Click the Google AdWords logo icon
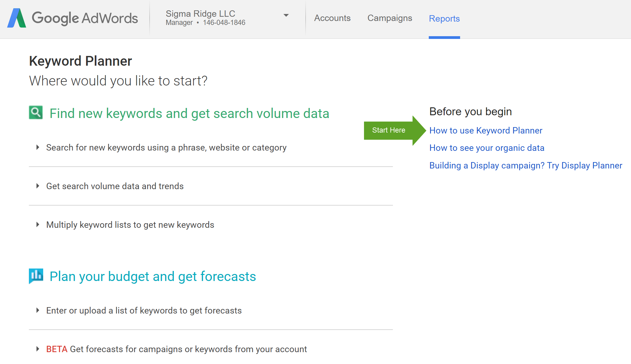The height and width of the screenshot is (364, 631). [17, 18]
